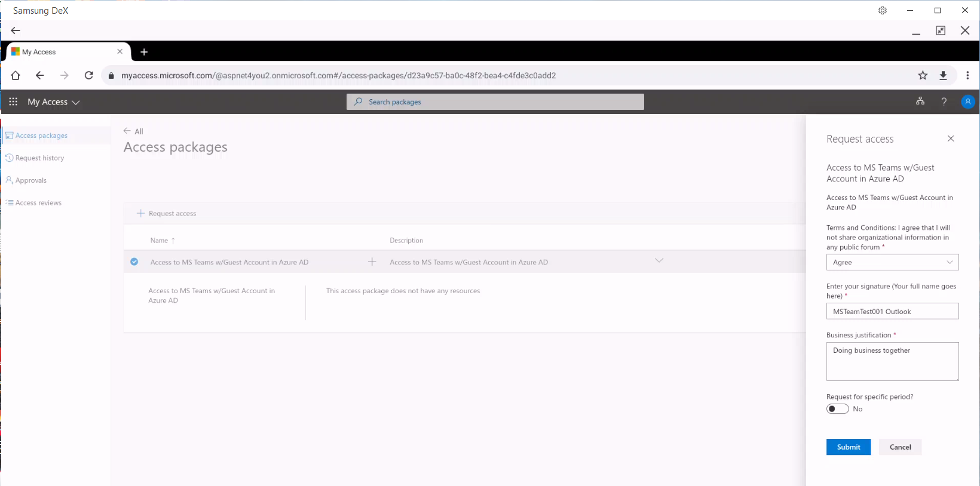Open the browser three-dot menu

point(967,75)
